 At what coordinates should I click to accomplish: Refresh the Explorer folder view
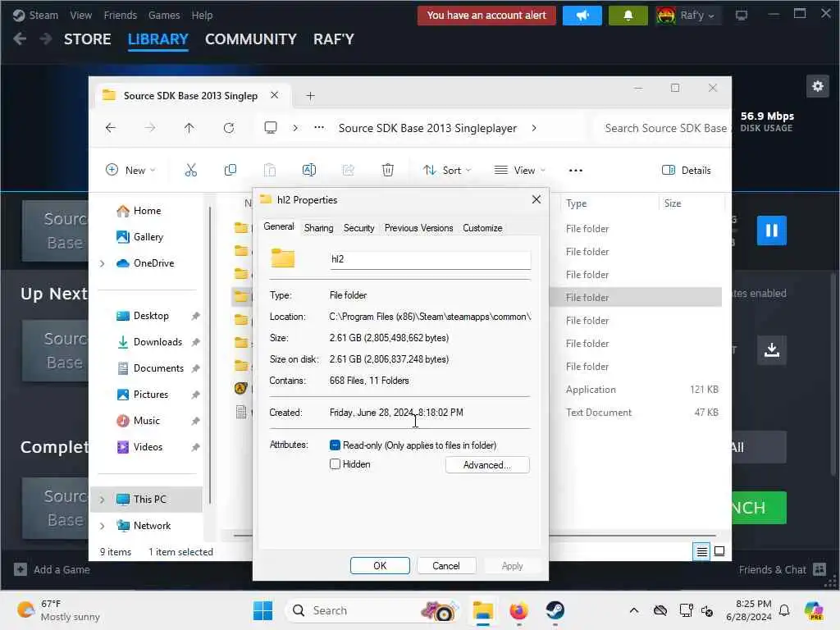tap(229, 128)
